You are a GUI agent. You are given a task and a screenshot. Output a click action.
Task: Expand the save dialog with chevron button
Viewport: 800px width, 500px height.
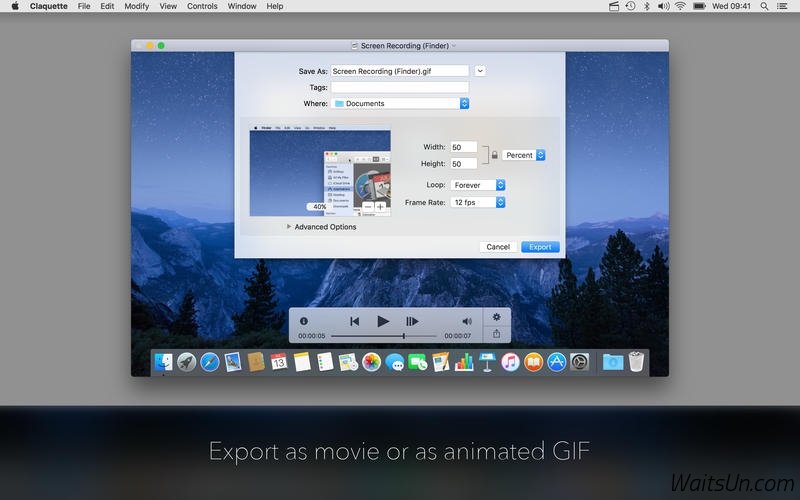480,71
